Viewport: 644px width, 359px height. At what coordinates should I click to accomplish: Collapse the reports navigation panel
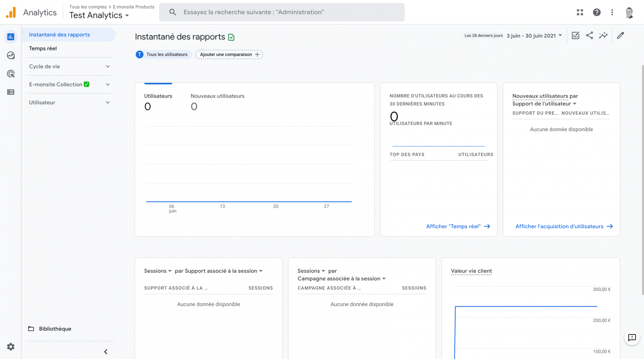[x=106, y=352]
